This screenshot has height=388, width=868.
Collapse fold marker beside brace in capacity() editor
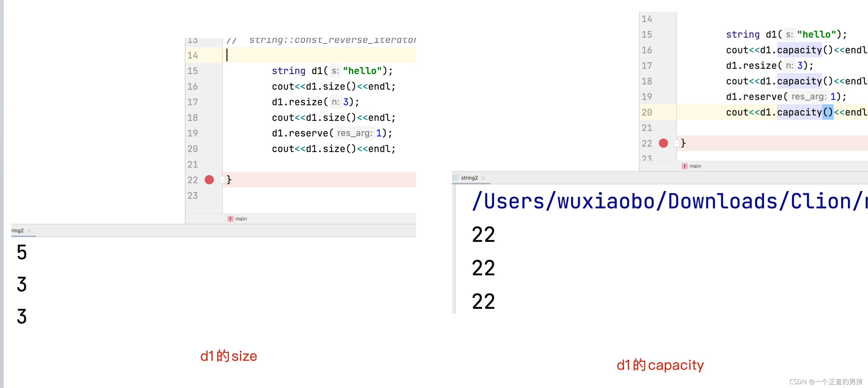click(x=676, y=143)
